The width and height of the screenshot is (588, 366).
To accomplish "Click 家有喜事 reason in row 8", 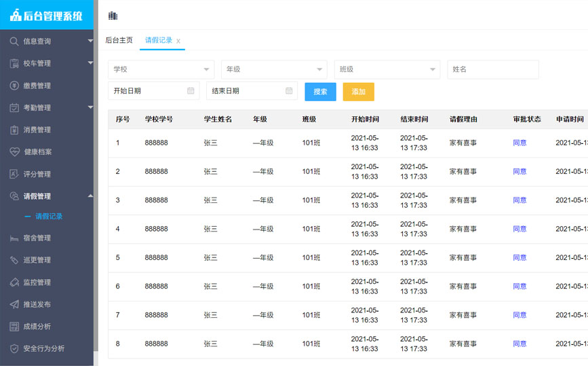I will 463,344.
